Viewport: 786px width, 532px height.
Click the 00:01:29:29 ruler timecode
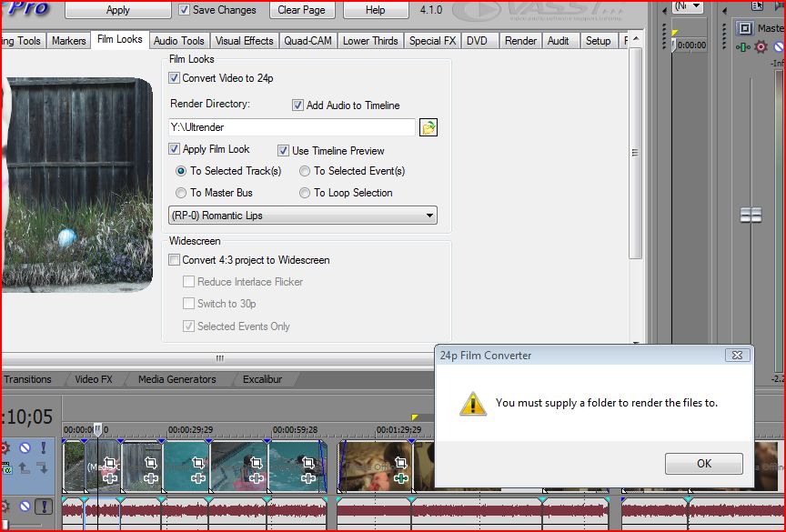399,430
